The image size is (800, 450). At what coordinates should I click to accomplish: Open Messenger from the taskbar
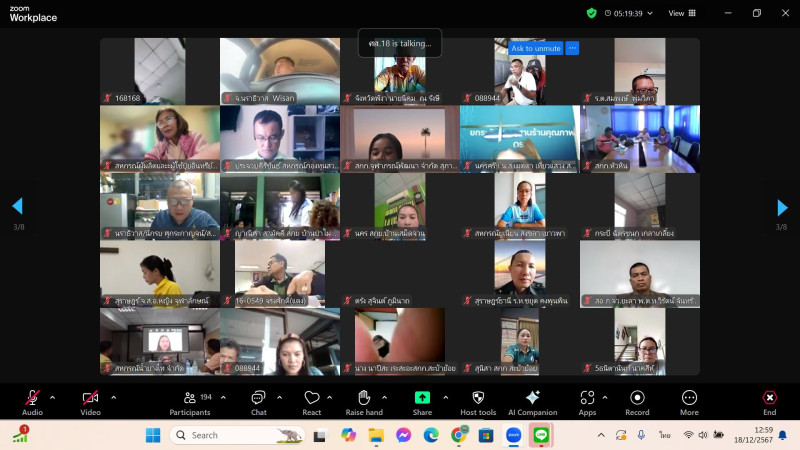click(x=404, y=435)
